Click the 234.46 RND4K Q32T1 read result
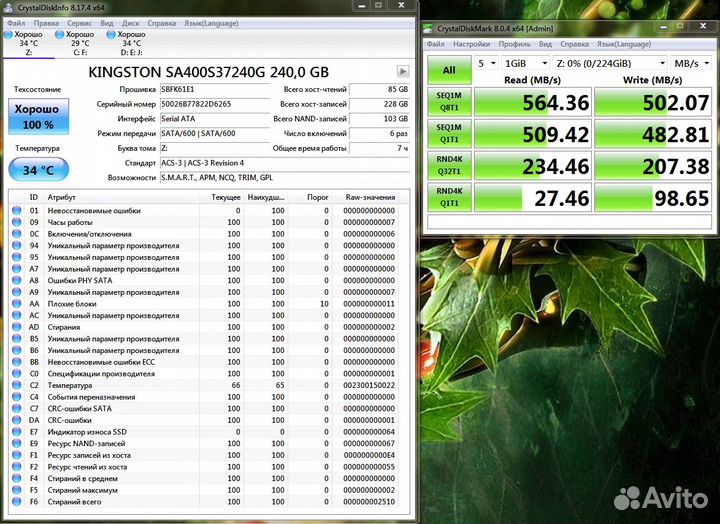 tap(533, 166)
